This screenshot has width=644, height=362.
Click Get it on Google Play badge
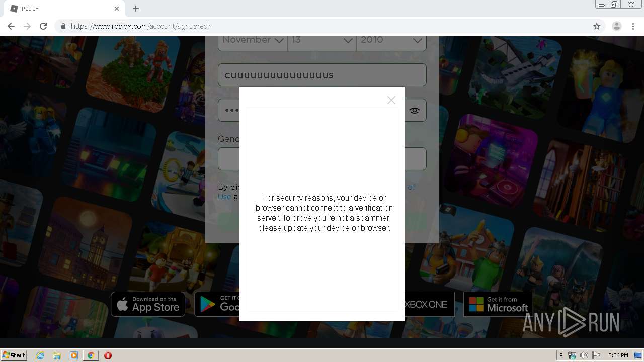tap(217, 304)
